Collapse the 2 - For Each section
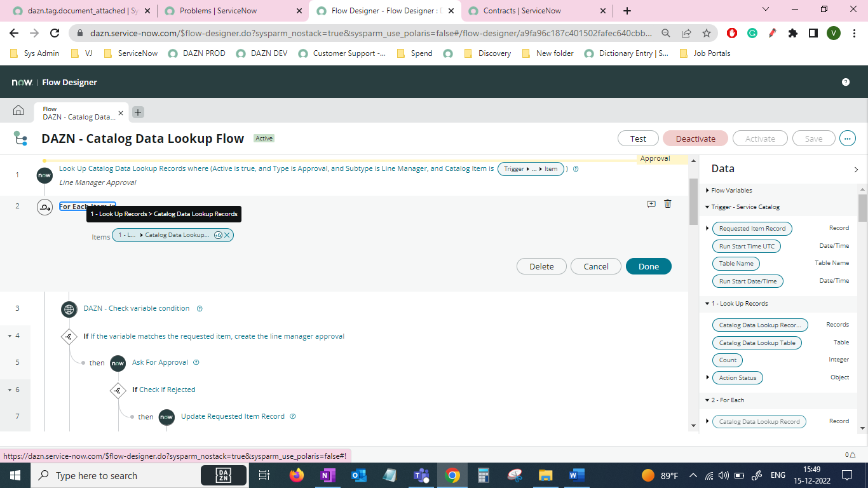This screenshot has height=488, width=868. (x=707, y=400)
